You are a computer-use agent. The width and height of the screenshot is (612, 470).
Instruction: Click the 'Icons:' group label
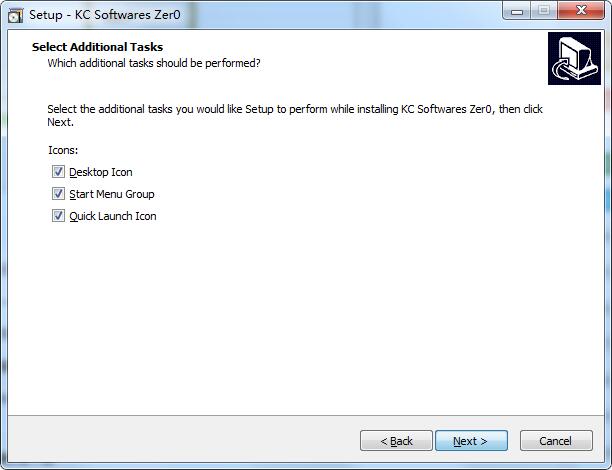coord(63,150)
